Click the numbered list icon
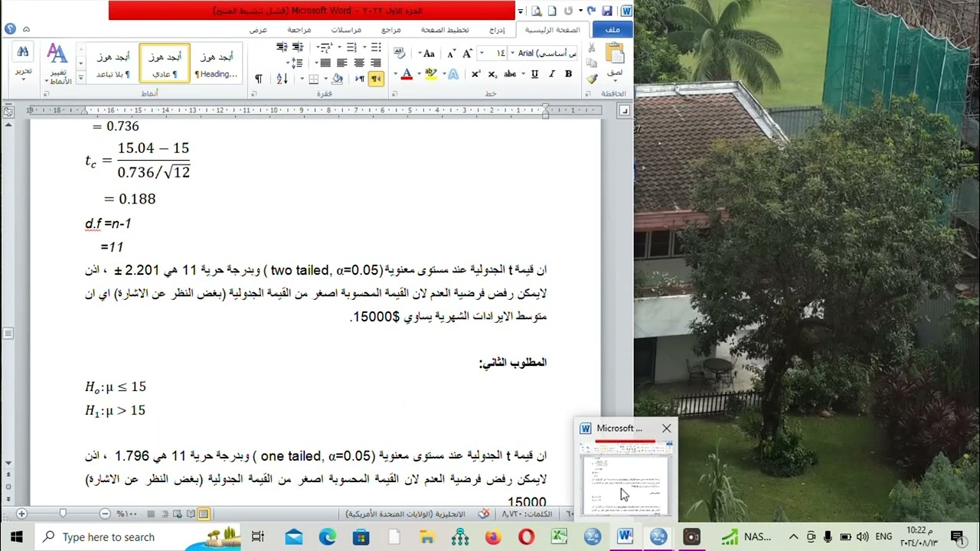 (351, 47)
